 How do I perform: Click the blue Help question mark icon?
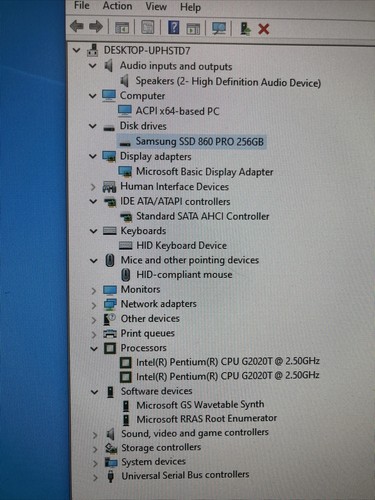click(174, 28)
